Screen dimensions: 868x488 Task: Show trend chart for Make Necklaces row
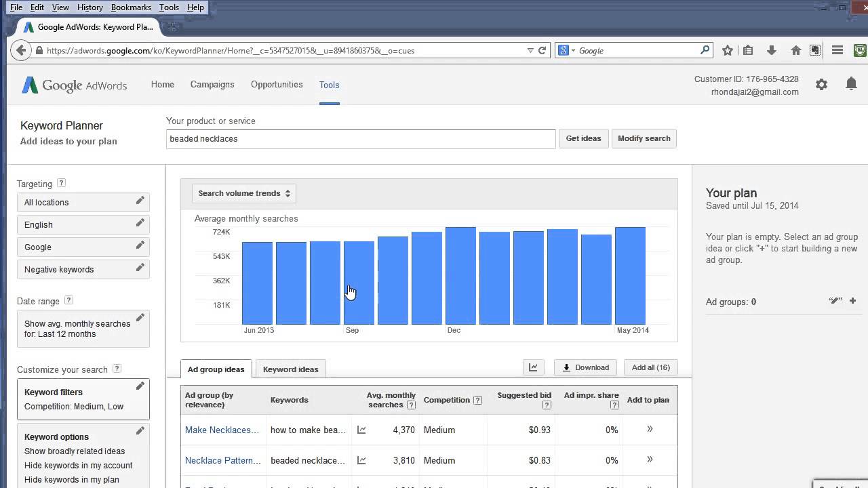[x=361, y=430]
